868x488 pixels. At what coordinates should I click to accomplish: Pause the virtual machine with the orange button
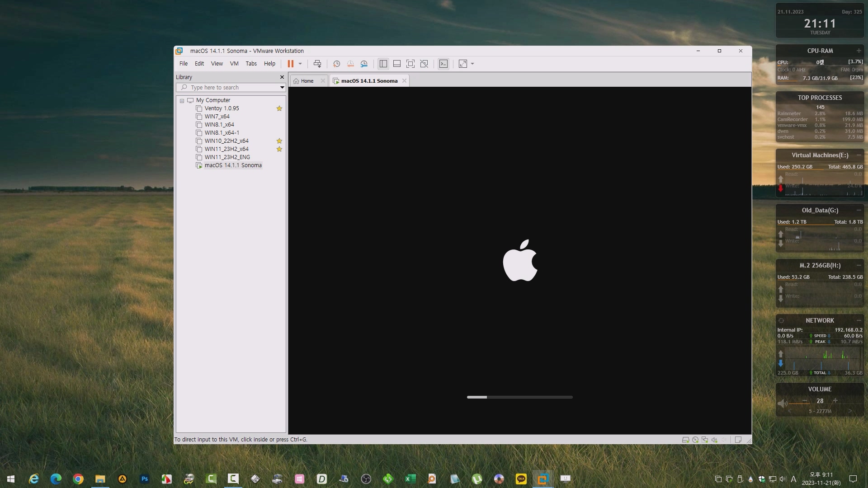(290, 64)
